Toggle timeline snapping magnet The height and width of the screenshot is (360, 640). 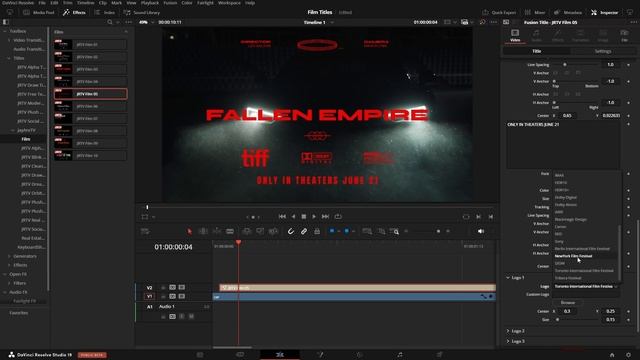pyautogui.click(x=291, y=231)
